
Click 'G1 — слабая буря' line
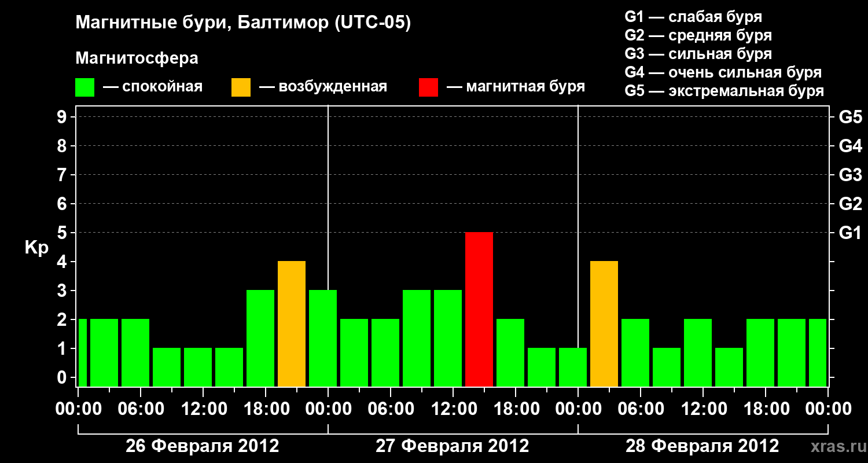tap(693, 17)
